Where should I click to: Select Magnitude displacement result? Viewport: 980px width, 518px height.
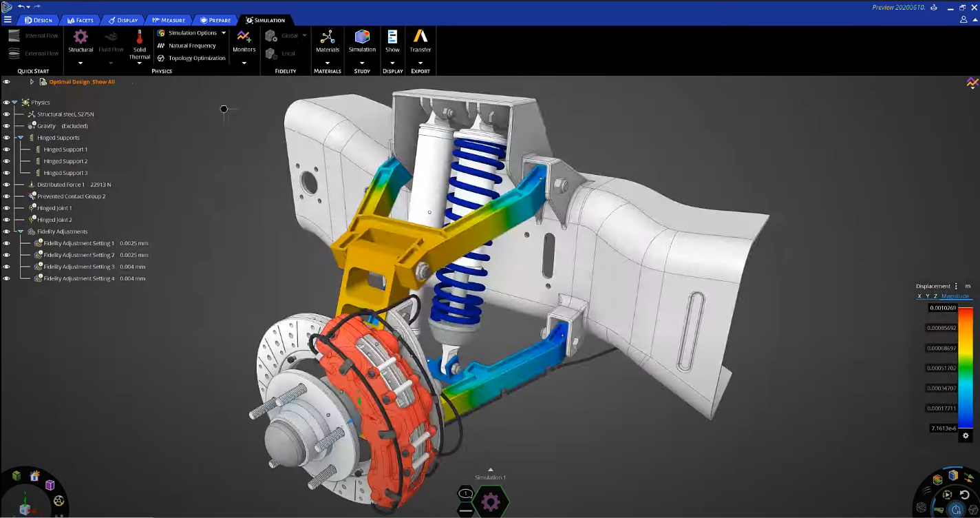(x=955, y=296)
